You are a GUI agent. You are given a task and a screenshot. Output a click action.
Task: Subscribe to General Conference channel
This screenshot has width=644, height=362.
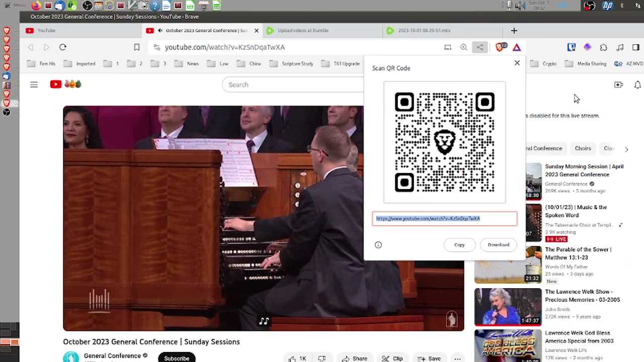(x=177, y=358)
